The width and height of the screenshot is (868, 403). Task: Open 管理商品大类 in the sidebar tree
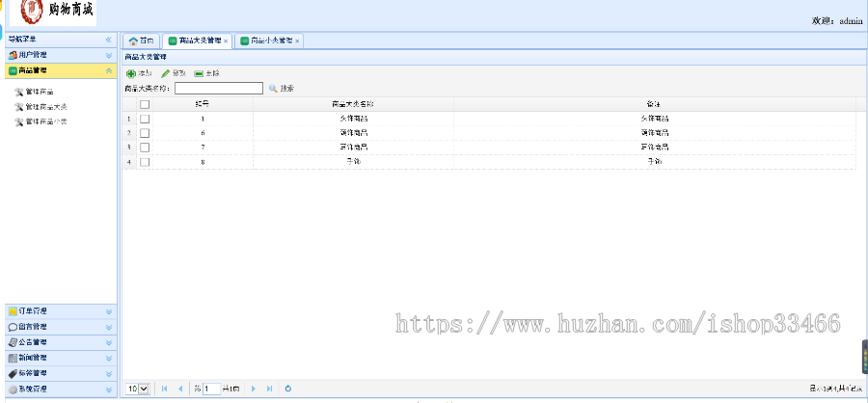(46, 107)
